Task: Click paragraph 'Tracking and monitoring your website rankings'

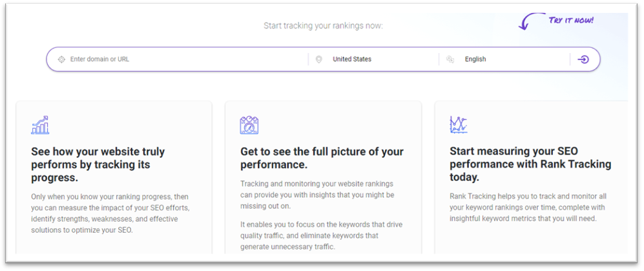Action: tap(317, 195)
